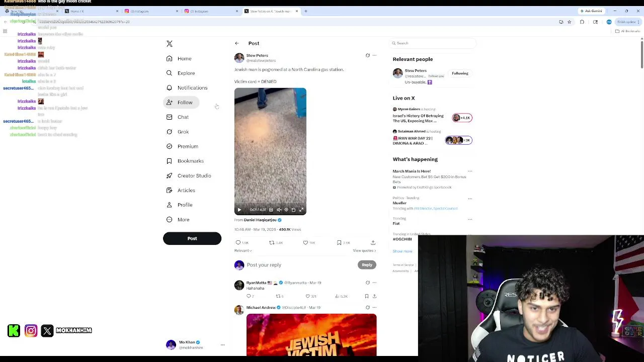Open Stew Peters profile avatar in post
Viewport: 644px width, 362px height.
(x=239, y=58)
